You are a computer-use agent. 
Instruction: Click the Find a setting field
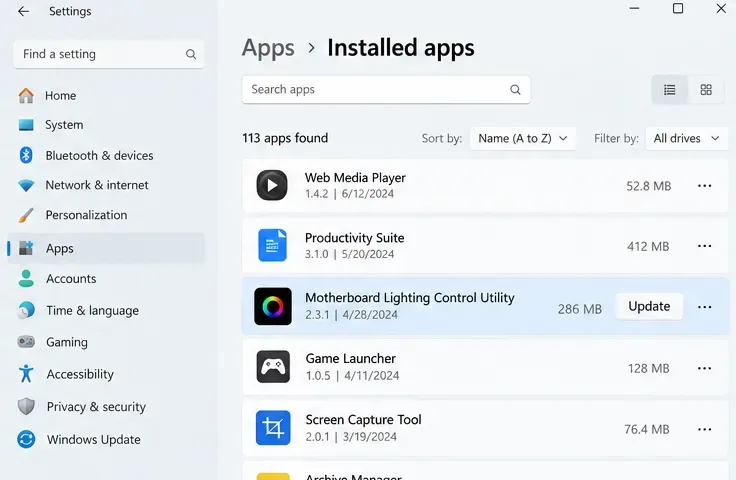[108, 54]
